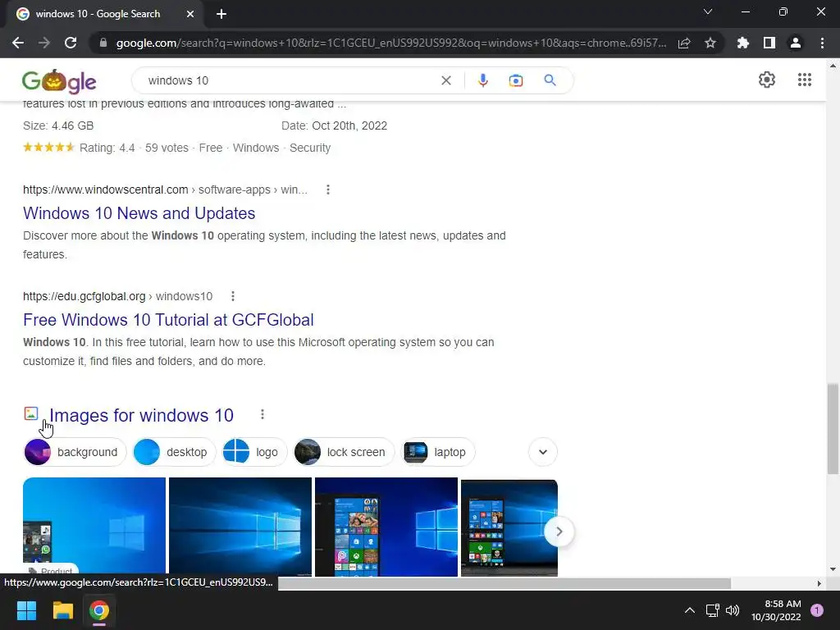
Task: Open Free Windows 10 Tutorial at GCFGlobal
Action: [x=168, y=320]
